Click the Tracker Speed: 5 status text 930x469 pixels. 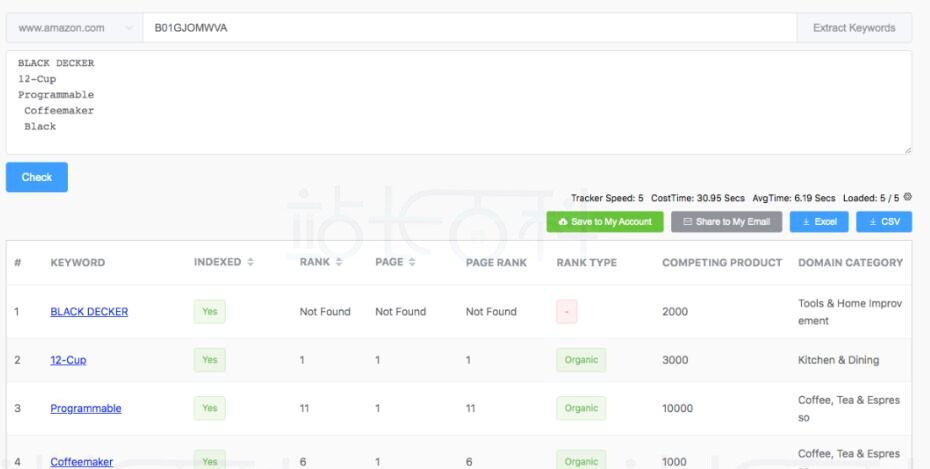pos(607,198)
